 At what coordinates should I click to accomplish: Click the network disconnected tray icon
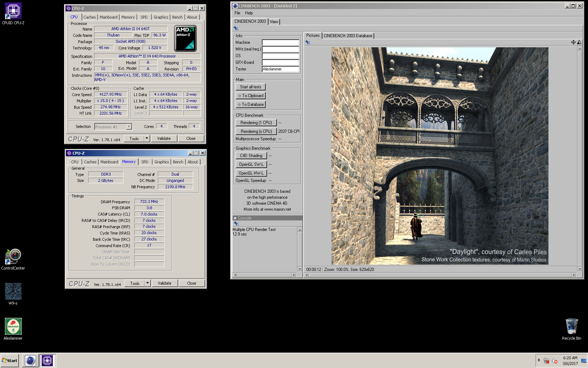tap(546, 361)
